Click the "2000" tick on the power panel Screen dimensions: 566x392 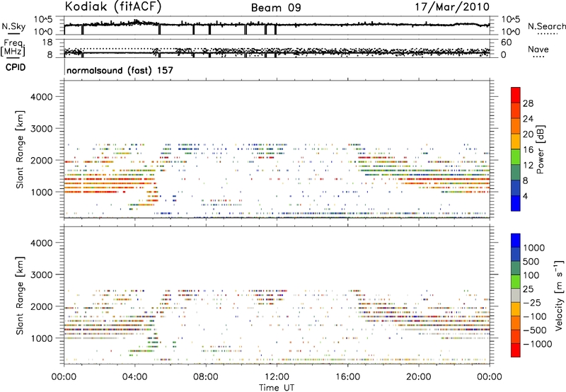[x=42, y=160]
